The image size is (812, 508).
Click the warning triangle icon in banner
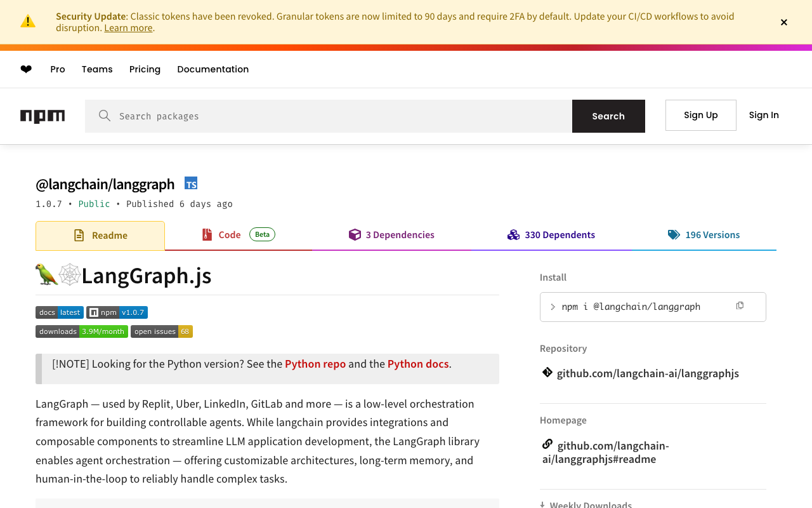[x=28, y=22]
